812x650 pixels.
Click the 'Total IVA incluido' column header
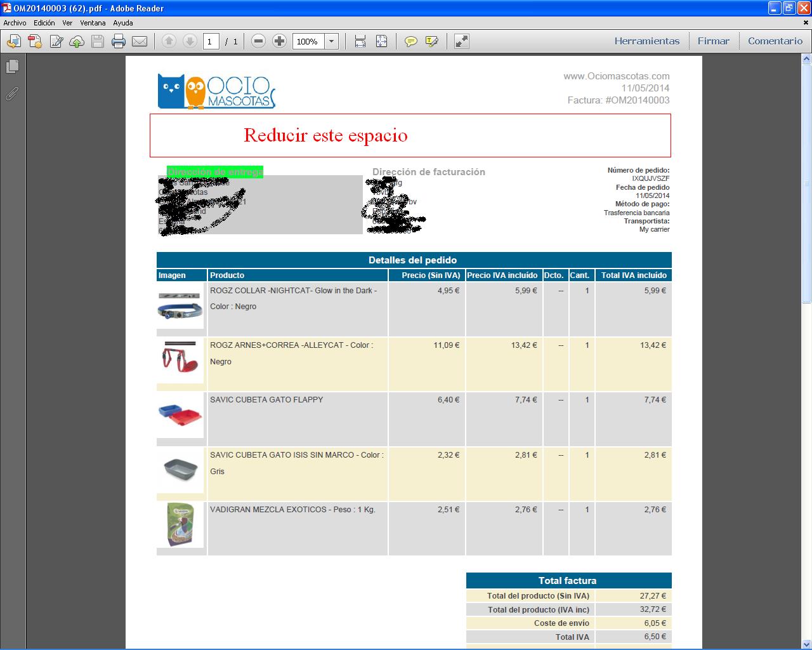[x=634, y=275]
